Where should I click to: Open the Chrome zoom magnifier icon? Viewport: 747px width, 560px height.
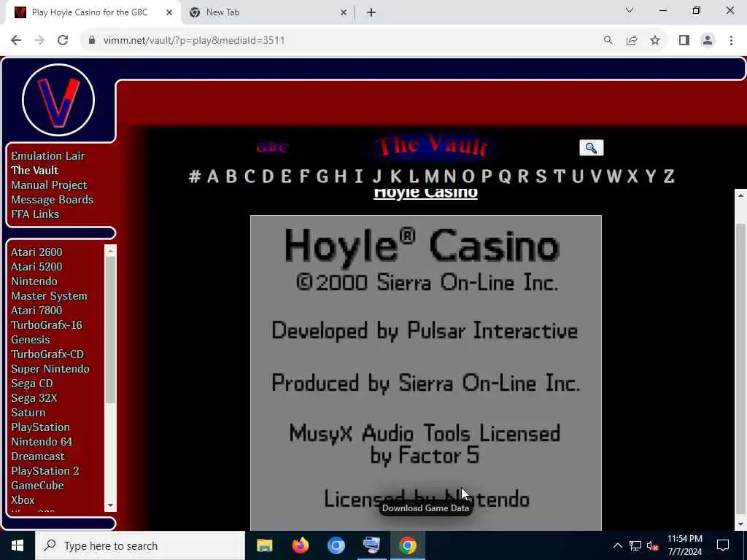tap(608, 41)
